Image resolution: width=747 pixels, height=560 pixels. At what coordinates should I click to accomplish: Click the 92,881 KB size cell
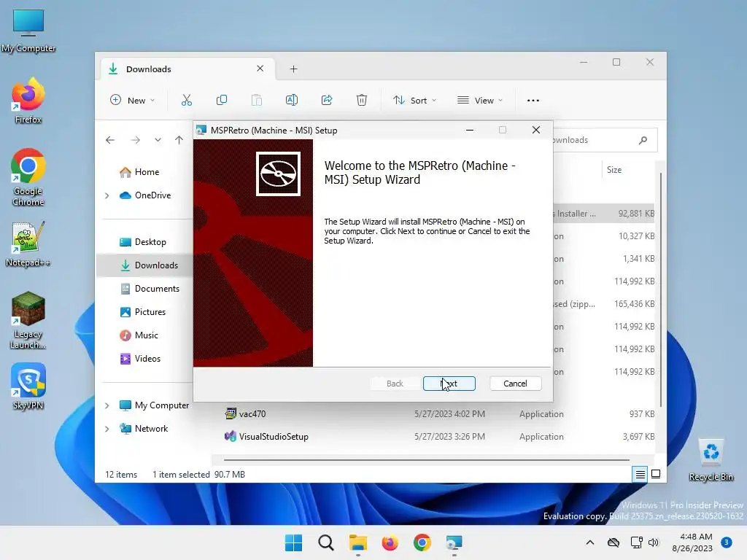point(636,214)
